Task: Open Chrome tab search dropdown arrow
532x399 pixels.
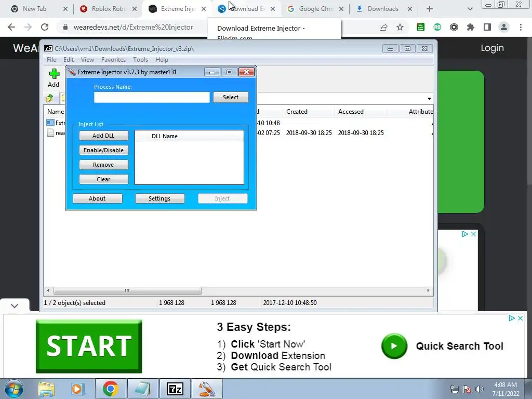Action: pyautogui.click(x=470, y=9)
